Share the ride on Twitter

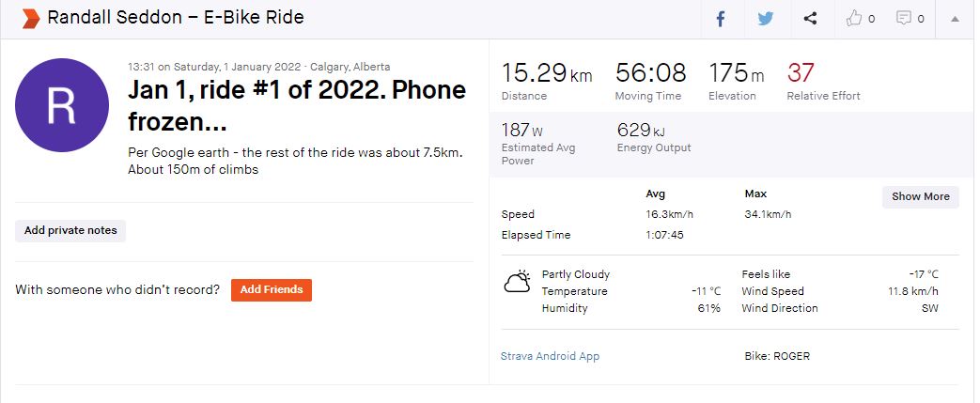point(765,19)
